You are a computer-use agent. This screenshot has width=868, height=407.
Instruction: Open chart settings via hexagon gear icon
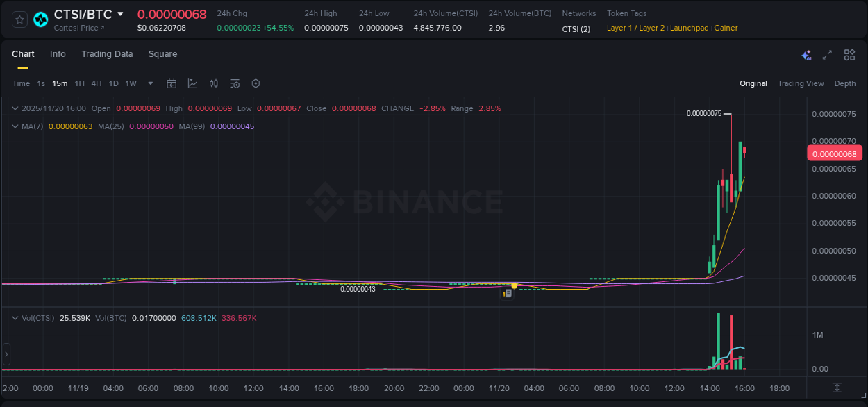point(256,83)
